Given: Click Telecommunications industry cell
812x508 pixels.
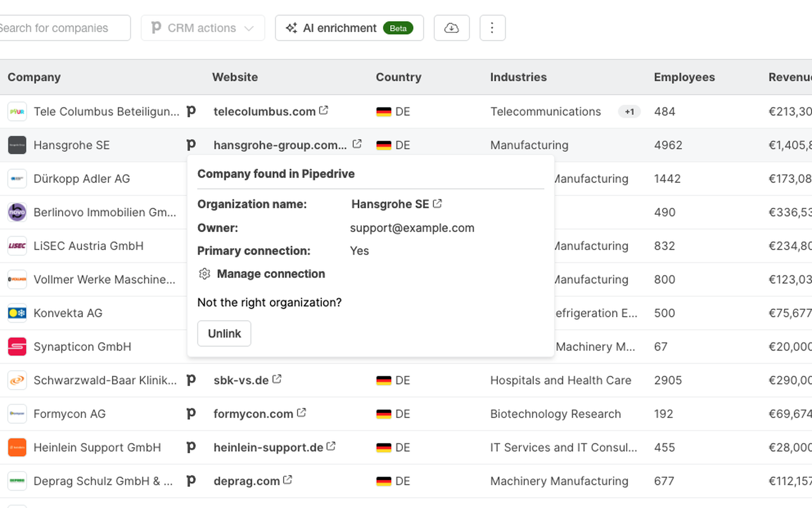Looking at the screenshot, I should click(546, 111).
